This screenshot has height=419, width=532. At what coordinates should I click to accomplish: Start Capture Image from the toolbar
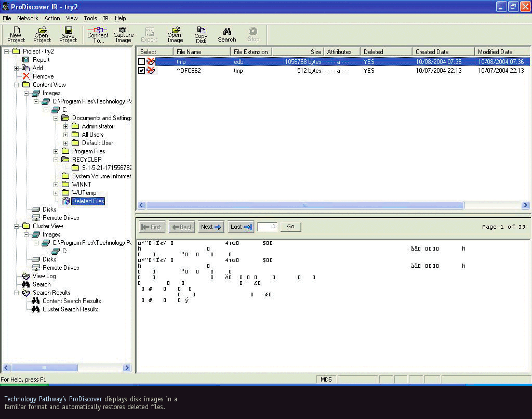(x=123, y=35)
